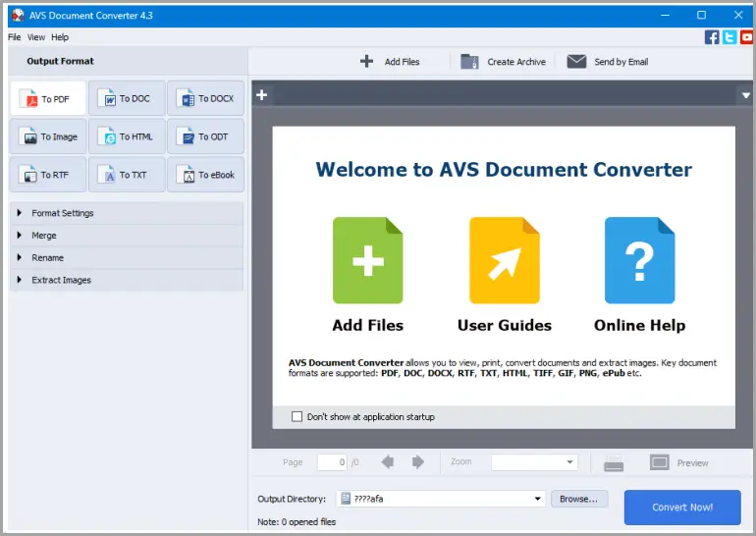Open the Output Directory dropdown
Screen dimensions: 756x536
click(537, 499)
